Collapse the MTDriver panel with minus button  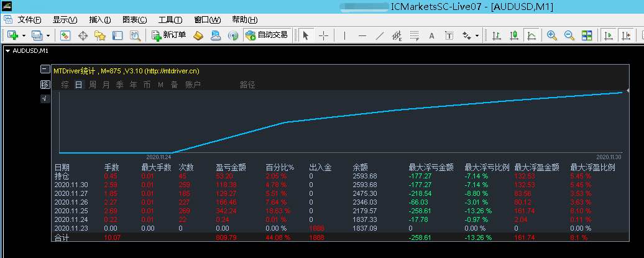point(45,69)
